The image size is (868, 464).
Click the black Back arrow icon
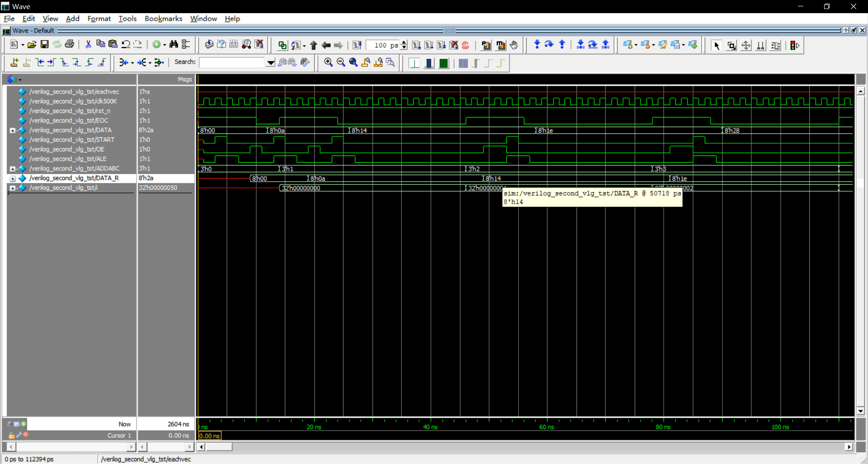[x=325, y=45]
